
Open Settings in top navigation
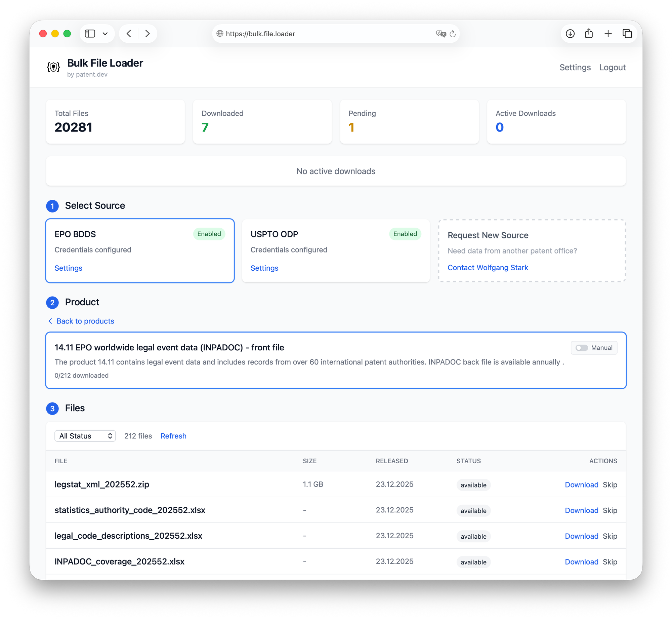coord(575,68)
